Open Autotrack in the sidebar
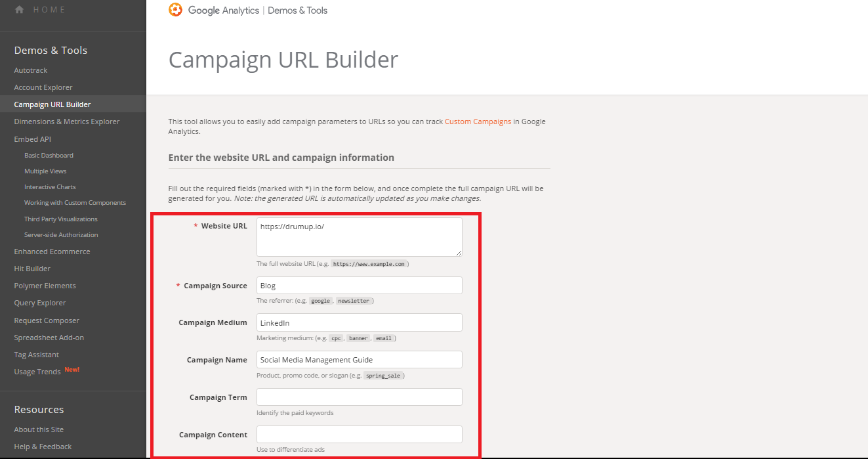868x459 pixels. tap(31, 70)
